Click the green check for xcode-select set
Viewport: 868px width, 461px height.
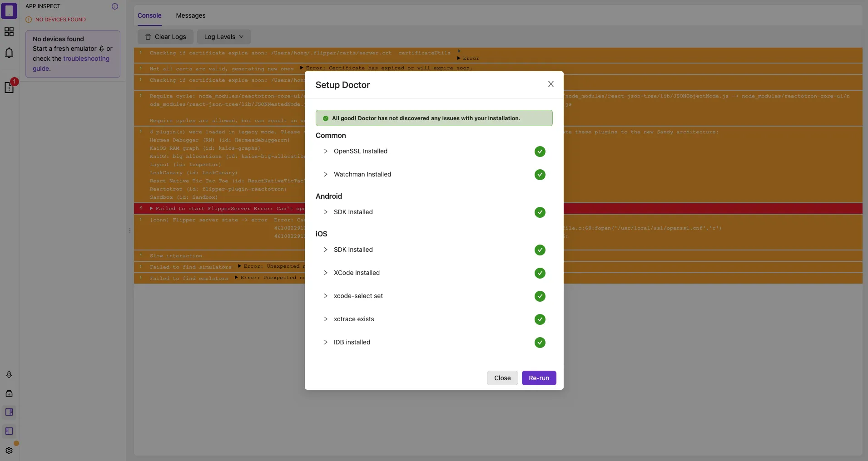pos(540,296)
